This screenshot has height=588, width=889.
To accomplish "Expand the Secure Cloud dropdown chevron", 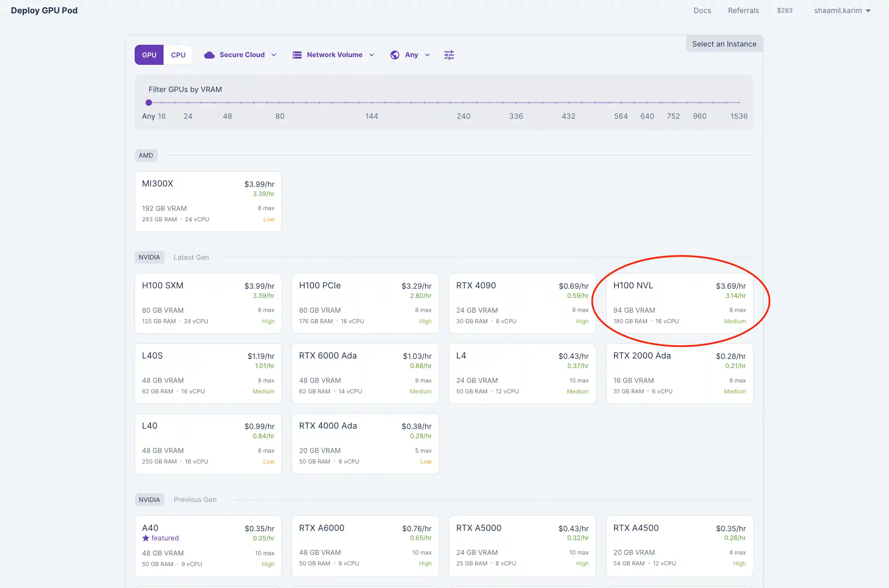I will click(274, 55).
